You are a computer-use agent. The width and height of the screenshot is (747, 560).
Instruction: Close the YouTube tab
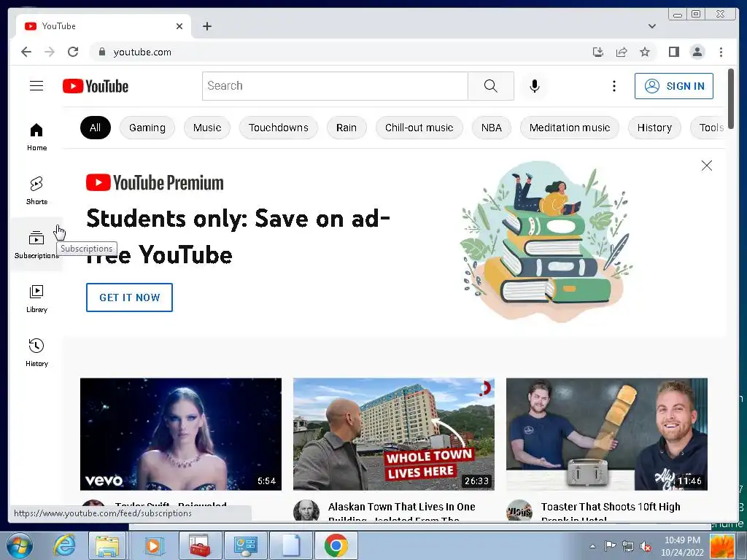tap(179, 26)
